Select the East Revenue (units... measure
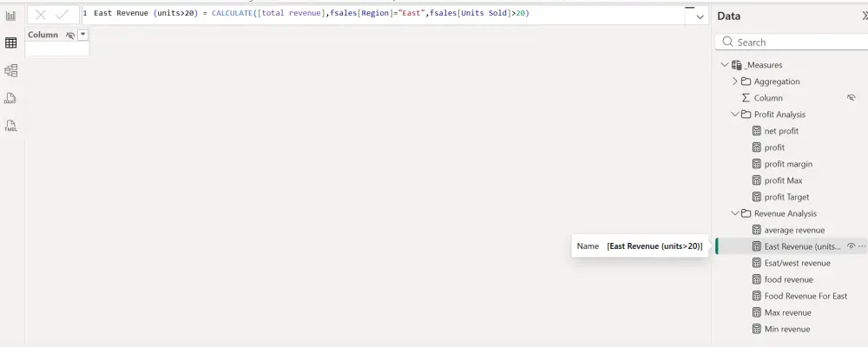This screenshot has width=868, height=347. [x=803, y=247]
